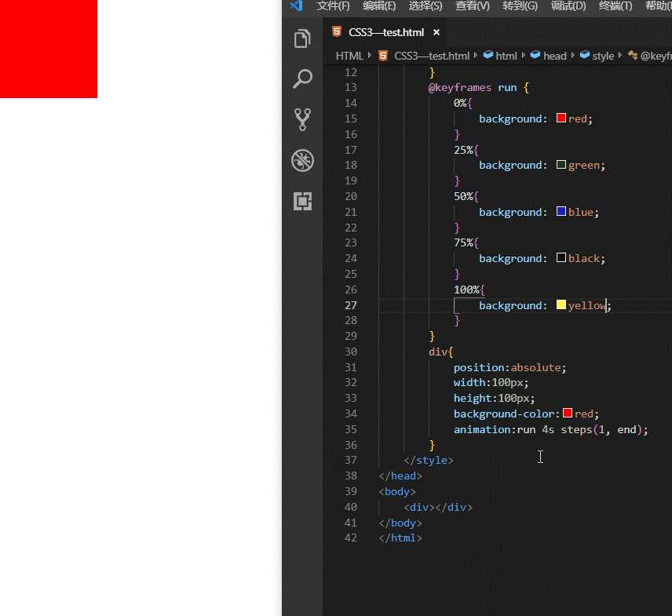Open the Source Control view
The width and height of the screenshot is (672, 616).
(302, 119)
